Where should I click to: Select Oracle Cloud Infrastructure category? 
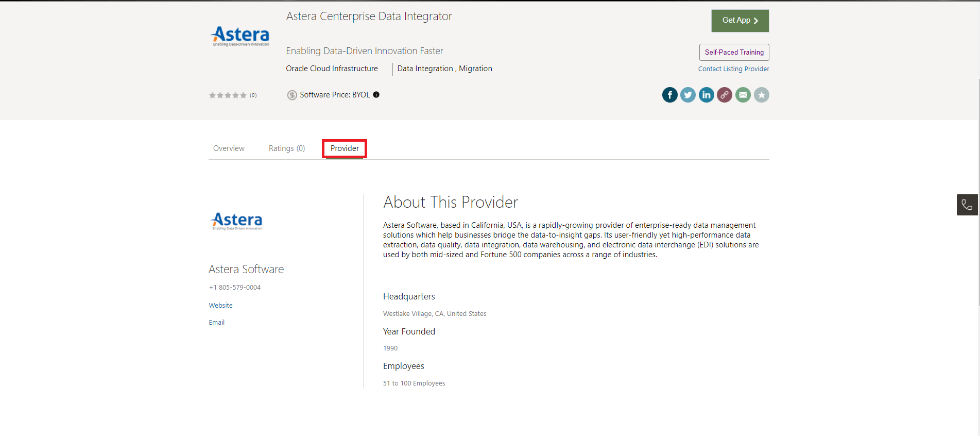pyautogui.click(x=332, y=69)
